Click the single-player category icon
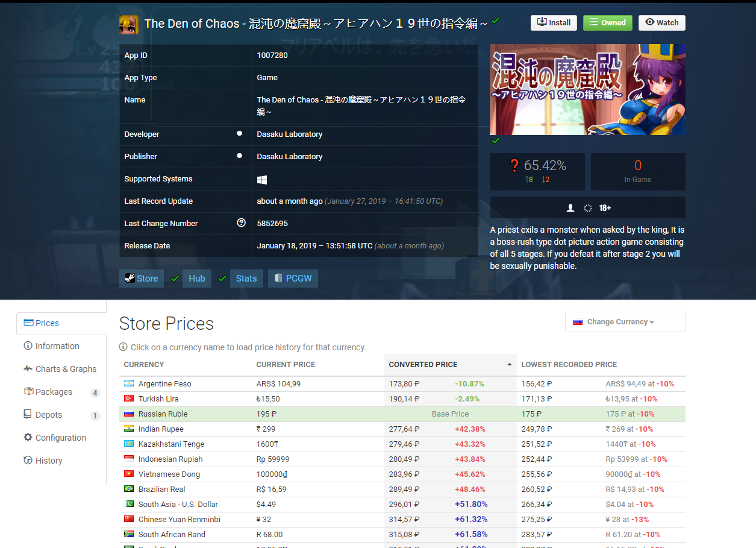This screenshot has height=548, width=756. pos(570,208)
